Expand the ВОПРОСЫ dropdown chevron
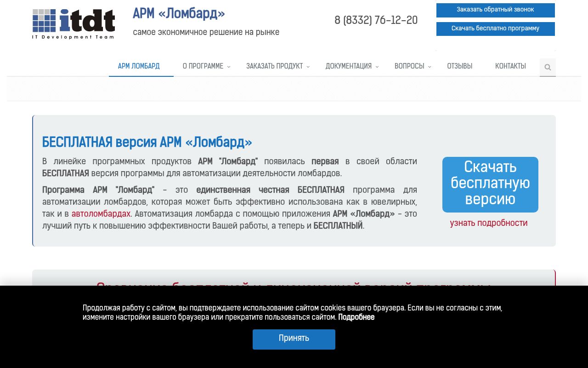Screen dimensions: 588x368 click(x=430, y=67)
